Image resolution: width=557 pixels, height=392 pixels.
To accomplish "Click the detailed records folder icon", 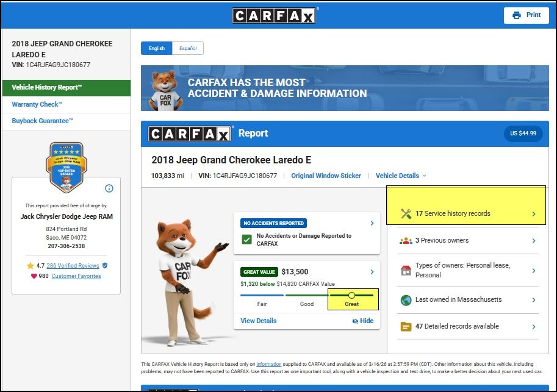I will coord(406,327).
